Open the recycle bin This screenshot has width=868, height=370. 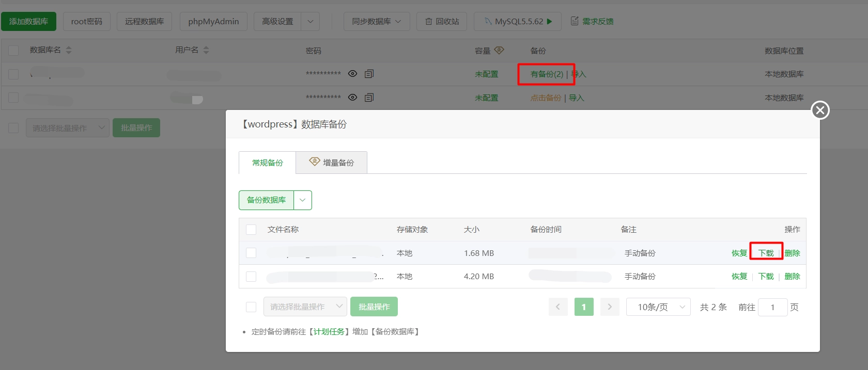pyautogui.click(x=442, y=21)
